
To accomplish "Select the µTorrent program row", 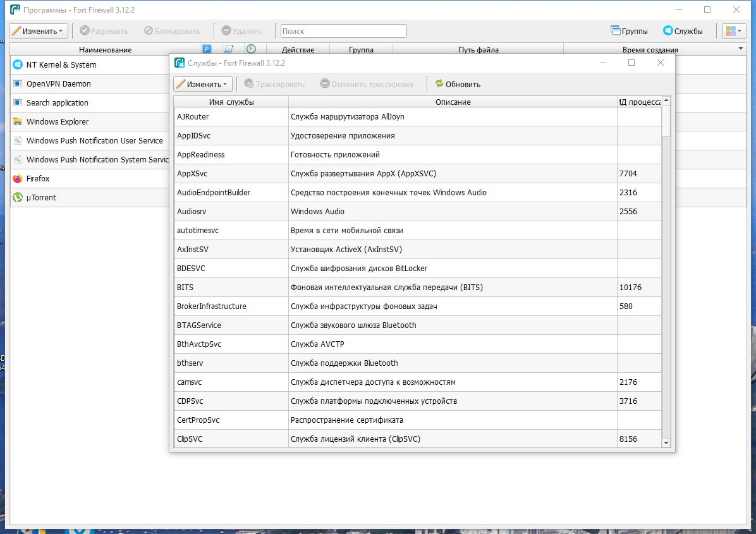I will pos(90,198).
